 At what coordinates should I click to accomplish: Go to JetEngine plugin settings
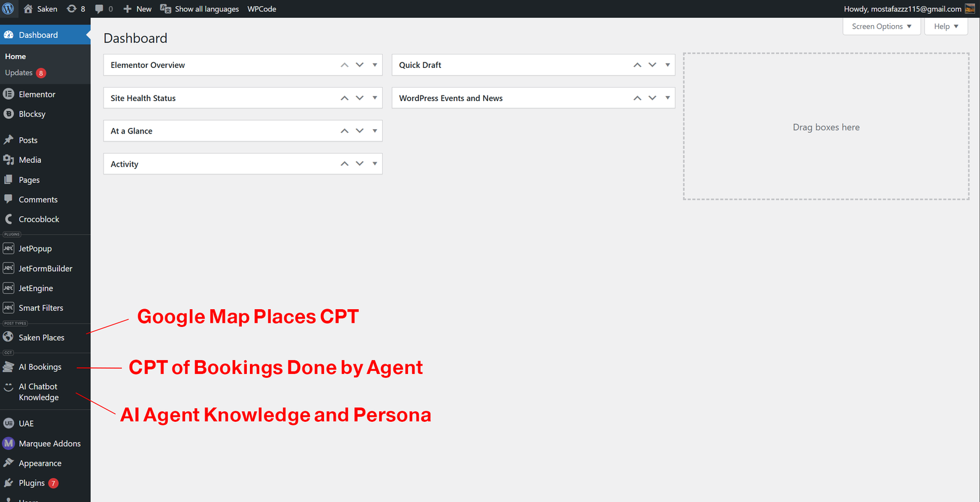coord(36,288)
